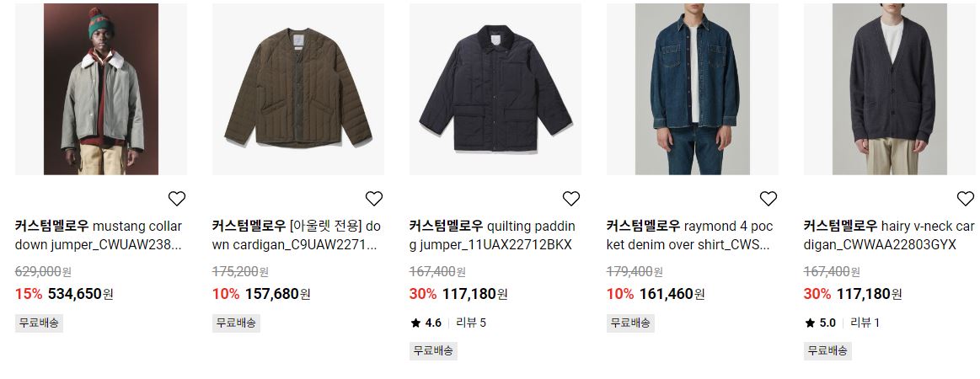Toggle wishlist heart for quilting padding jumper

571,199
